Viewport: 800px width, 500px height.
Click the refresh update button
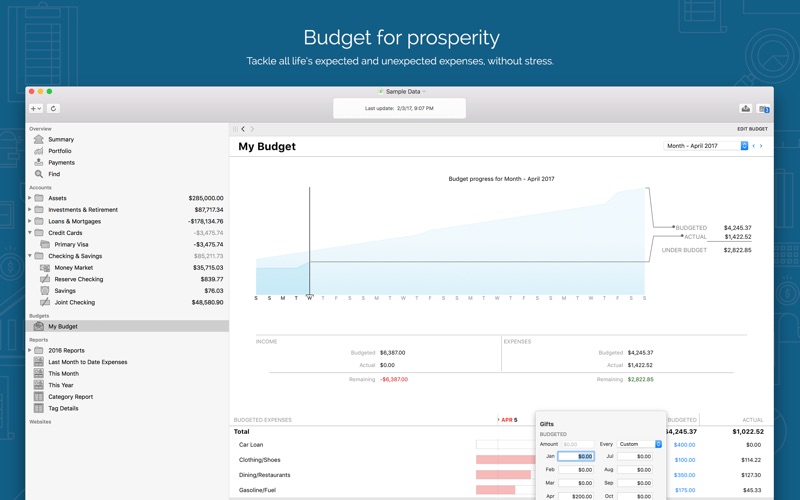(53, 108)
